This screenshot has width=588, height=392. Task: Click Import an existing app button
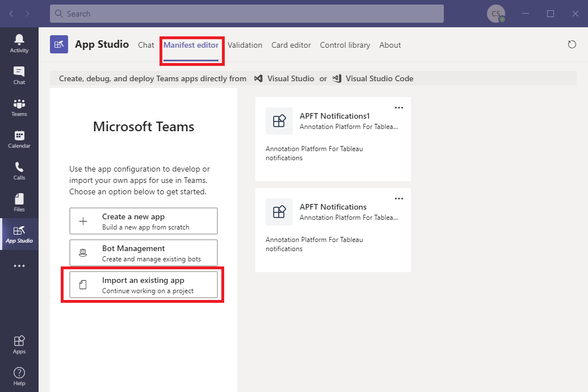[144, 285]
